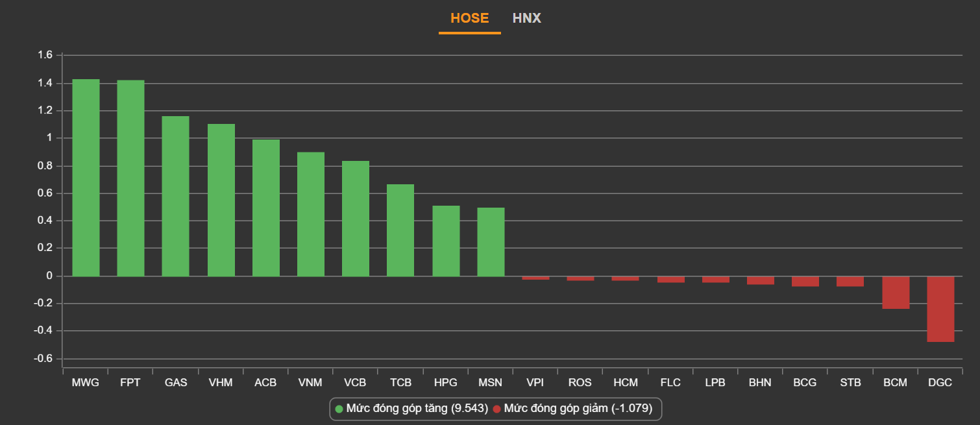Click the red DGC bar

pos(940,309)
